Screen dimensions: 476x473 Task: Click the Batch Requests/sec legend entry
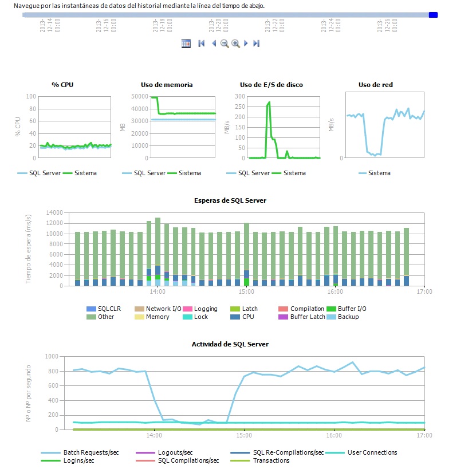click(x=87, y=452)
